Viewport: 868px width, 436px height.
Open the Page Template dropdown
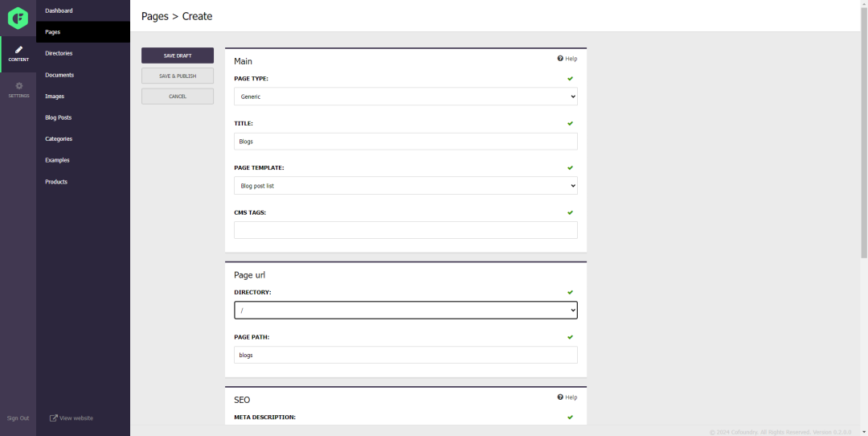406,186
